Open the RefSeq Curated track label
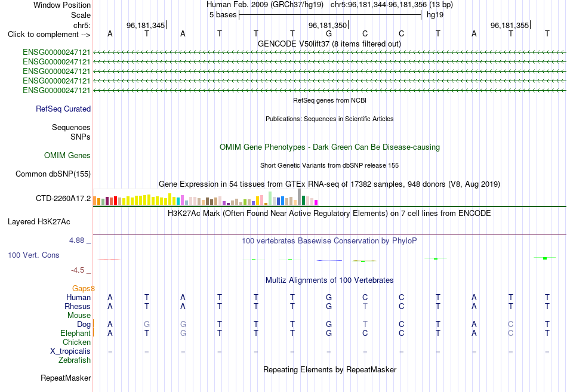 (63, 109)
